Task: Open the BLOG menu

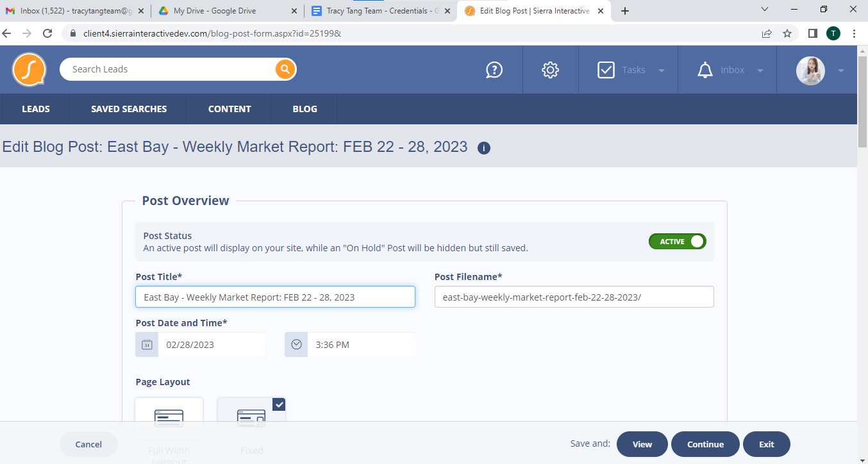Action: (x=305, y=109)
